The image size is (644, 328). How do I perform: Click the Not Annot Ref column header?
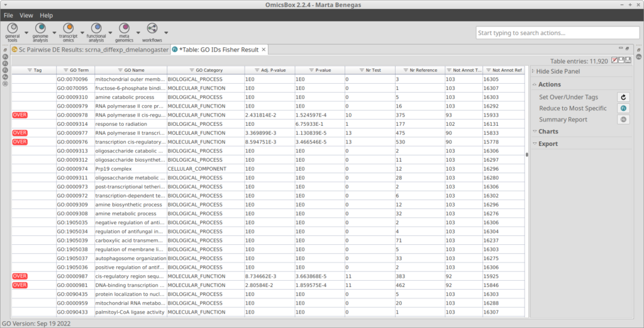[504, 71]
